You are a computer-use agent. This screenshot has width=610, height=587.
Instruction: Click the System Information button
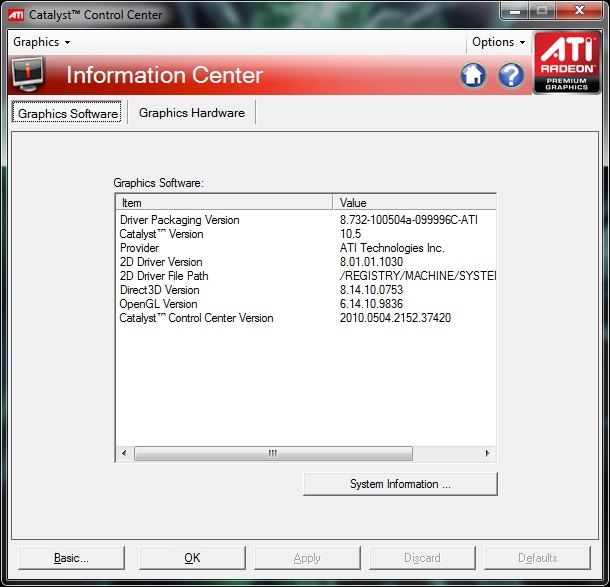(400, 484)
